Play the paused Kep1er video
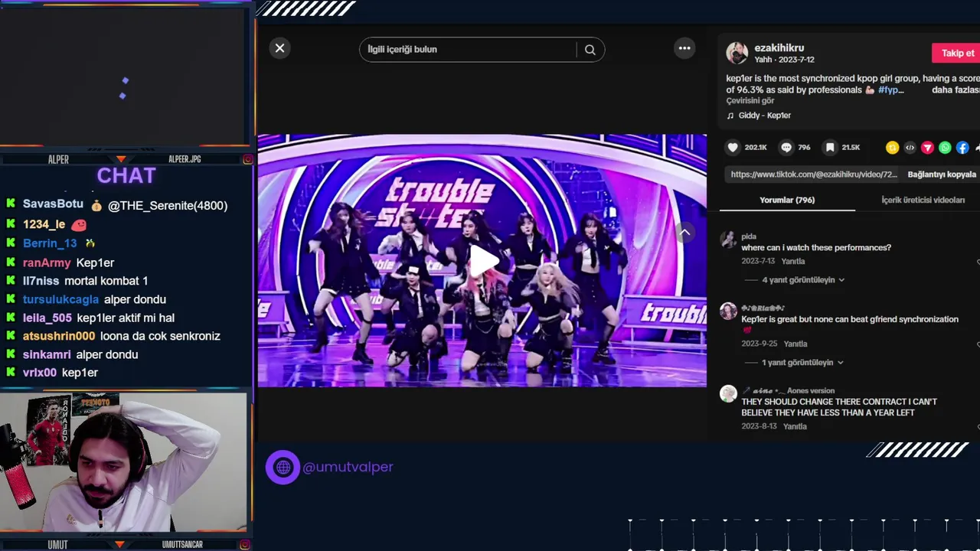Screen dimensions: 980x551 (x=483, y=261)
